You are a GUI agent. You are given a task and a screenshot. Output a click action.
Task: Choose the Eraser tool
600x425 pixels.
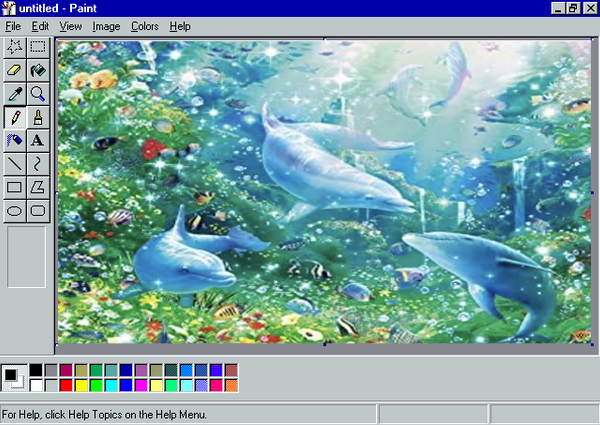(15, 70)
